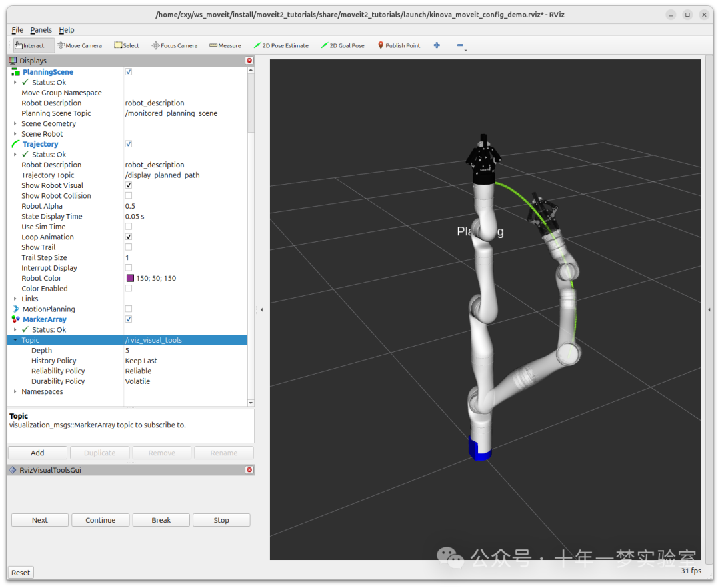Click the plus icon to add a tool
Viewport: 720px width, 588px height.
point(437,45)
